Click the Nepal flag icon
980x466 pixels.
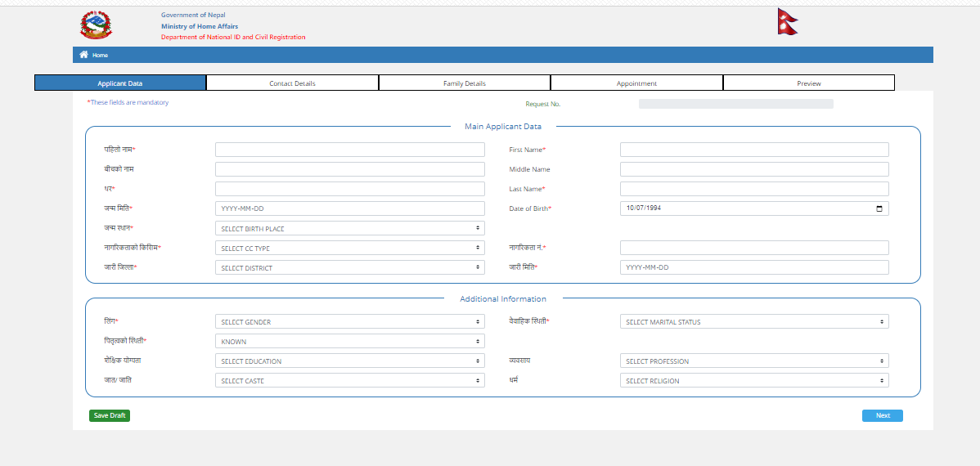coord(788,21)
